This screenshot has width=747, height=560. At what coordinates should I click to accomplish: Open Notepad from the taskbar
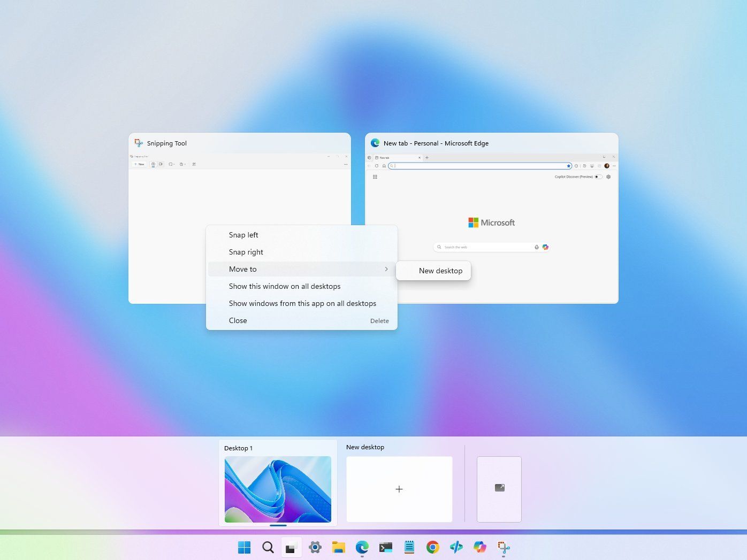(x=409, y=547)
